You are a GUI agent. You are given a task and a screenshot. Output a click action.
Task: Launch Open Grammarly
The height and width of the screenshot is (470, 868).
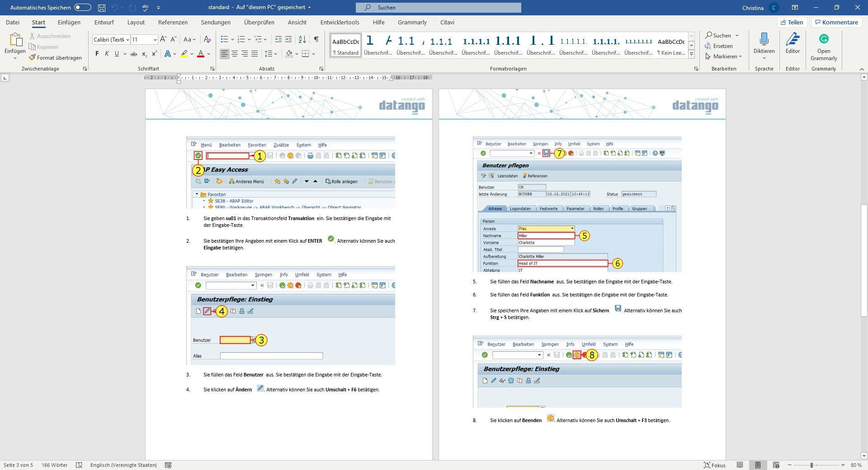pos(824,45)
